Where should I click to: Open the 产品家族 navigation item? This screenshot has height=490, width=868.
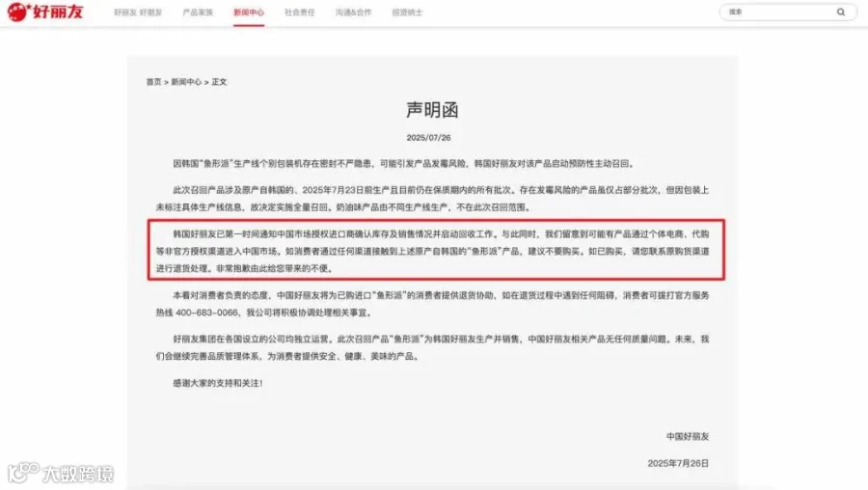coord(198,13)
